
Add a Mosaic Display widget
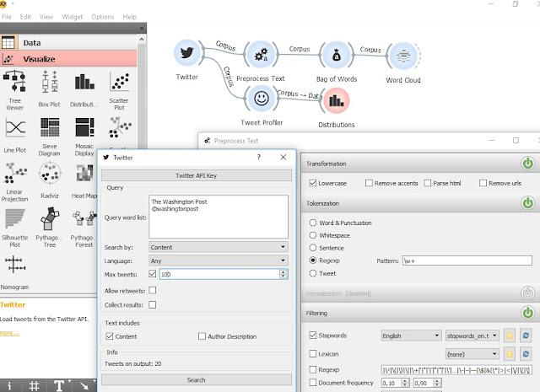[84, 137]
